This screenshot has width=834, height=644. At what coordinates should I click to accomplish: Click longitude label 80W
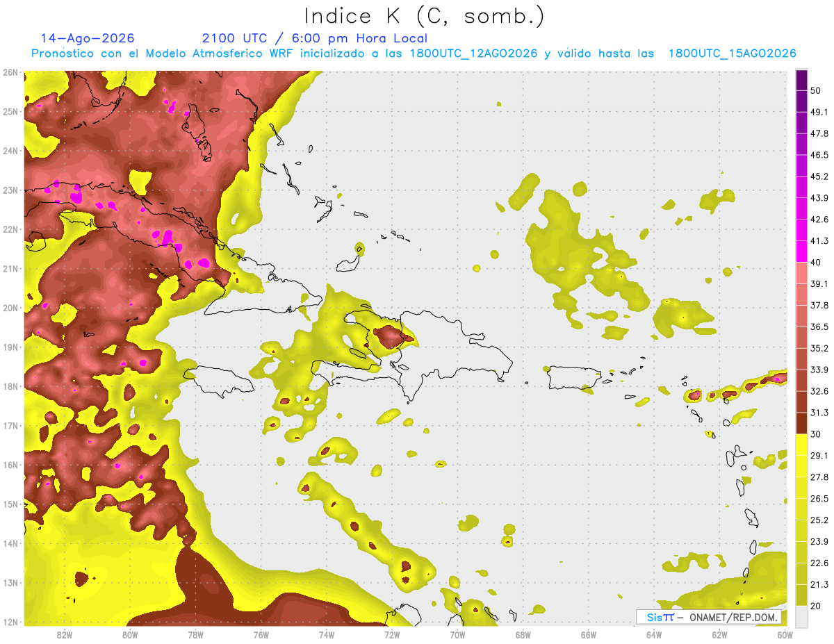(x=130, y=634)
